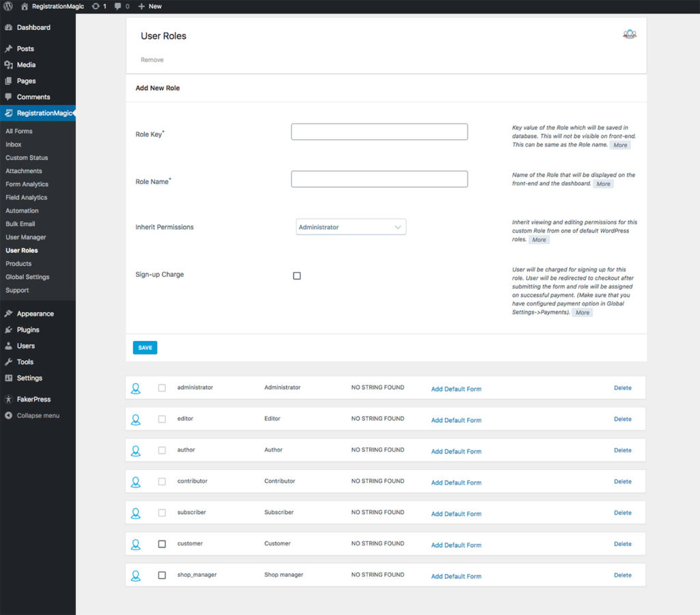Image resolution: width=700 pixels, height=615 pixels.
Task: Collapse the admin sidebar menu
Action: [38, 415]
